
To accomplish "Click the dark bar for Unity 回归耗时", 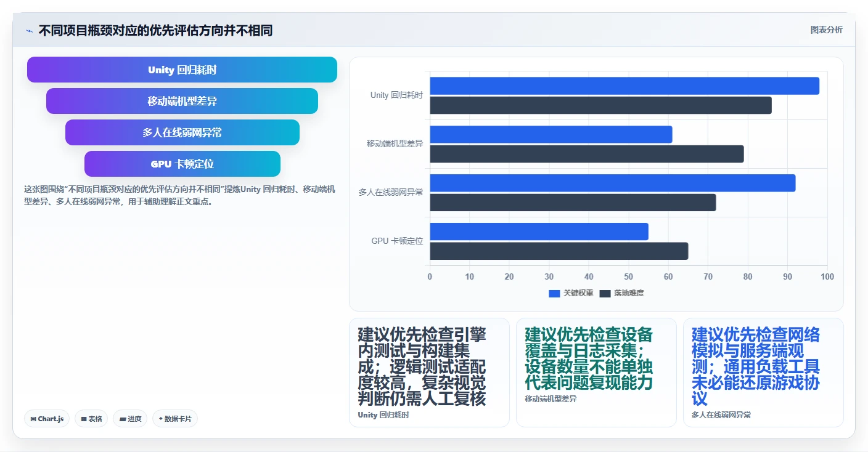I will [x=600, y=105].
